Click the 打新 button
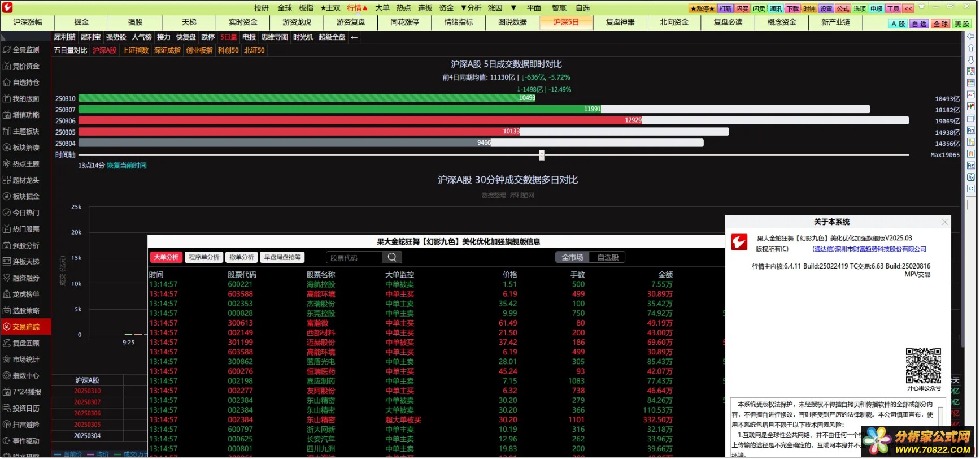The height and width of the screenshot is (459, 980). tap(725, 8)
